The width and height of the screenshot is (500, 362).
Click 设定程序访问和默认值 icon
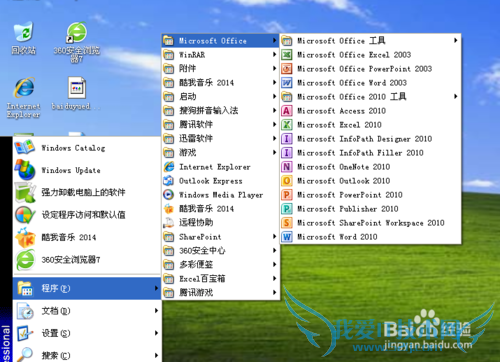point(25,215)
